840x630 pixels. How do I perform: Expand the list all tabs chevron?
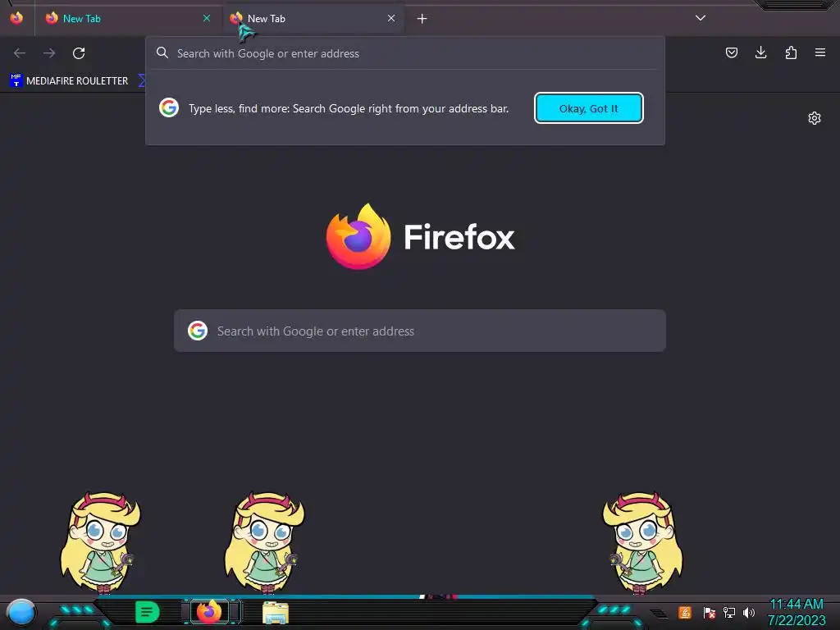pyautogui.click(x=701, y=18)
